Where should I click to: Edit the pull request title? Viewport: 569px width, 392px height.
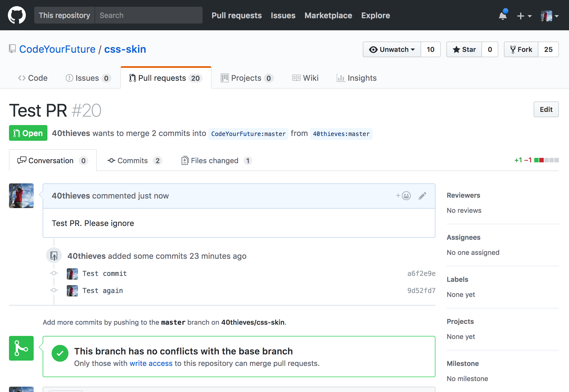[x=546, y=109]
